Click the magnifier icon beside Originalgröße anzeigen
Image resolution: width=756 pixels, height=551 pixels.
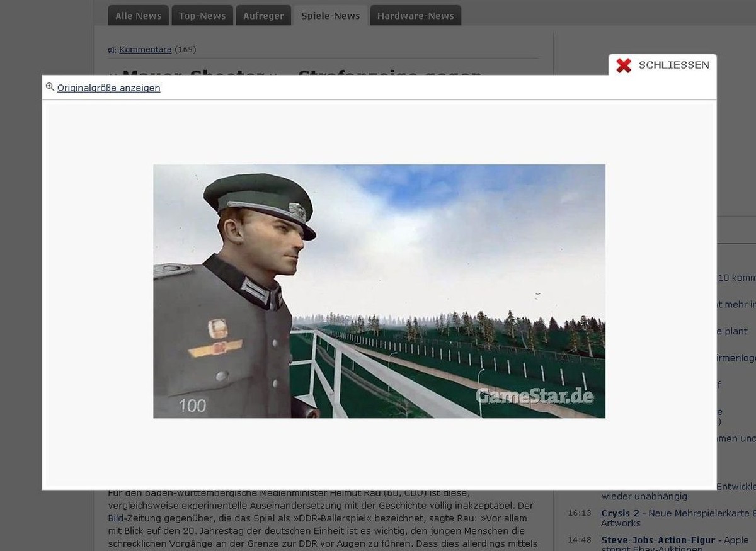point(50,87)
